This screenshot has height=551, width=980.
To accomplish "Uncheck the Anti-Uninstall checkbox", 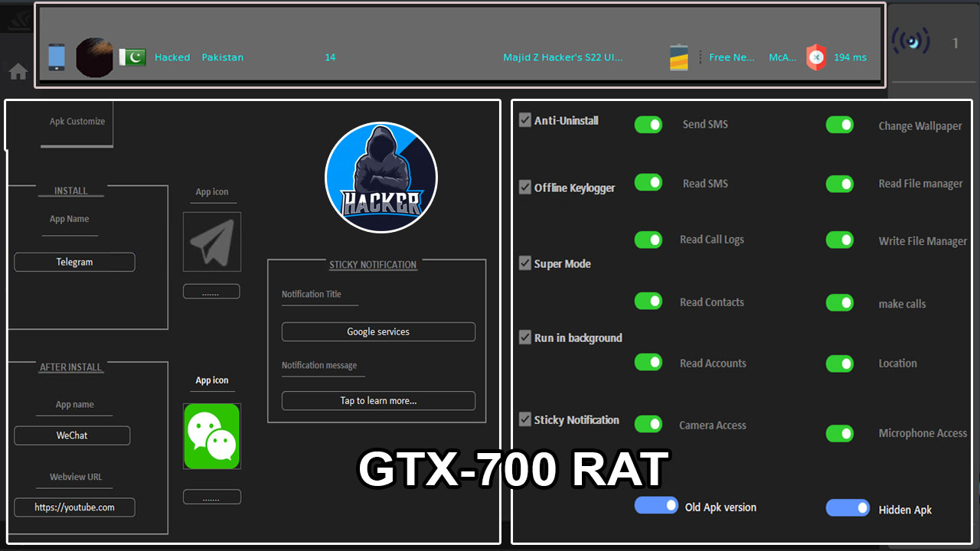I will point(525,120).
